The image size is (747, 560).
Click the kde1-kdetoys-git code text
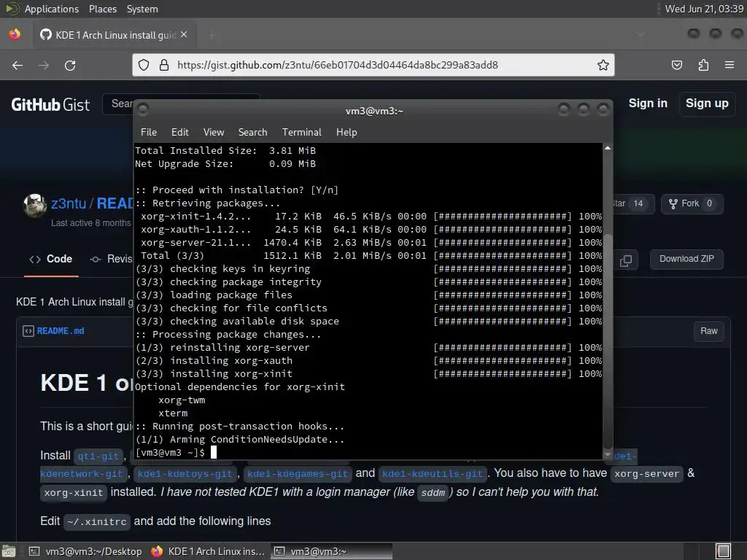[185, 474]
